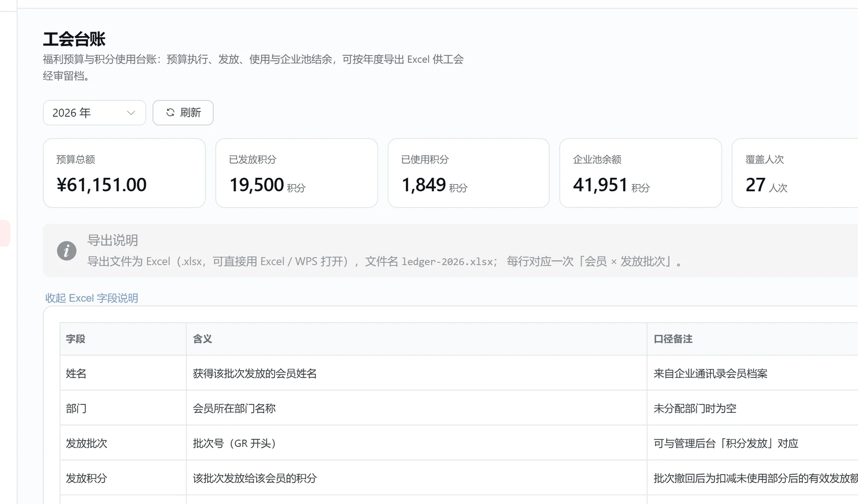Collapse the 收起 Excel 字段说明 link

92,298
